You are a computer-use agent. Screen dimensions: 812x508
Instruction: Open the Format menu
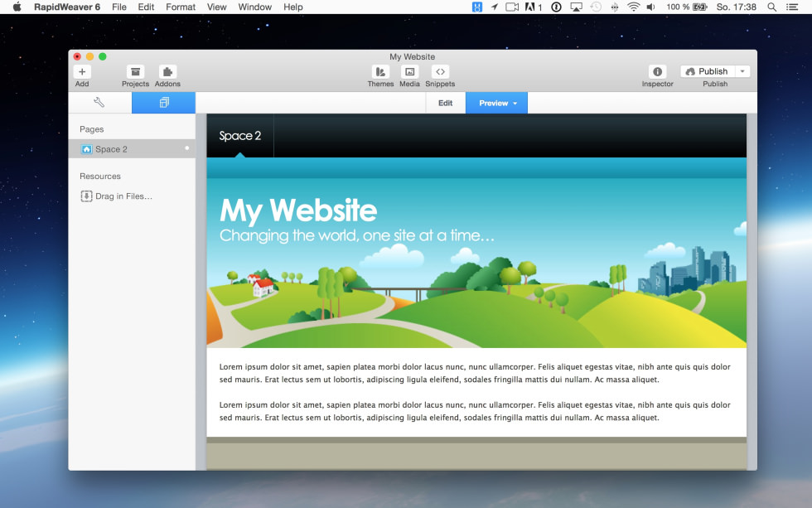[181, 7]
